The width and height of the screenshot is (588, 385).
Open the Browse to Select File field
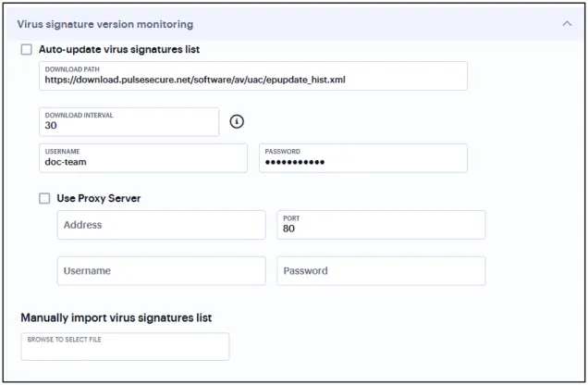tap(125, 347)
